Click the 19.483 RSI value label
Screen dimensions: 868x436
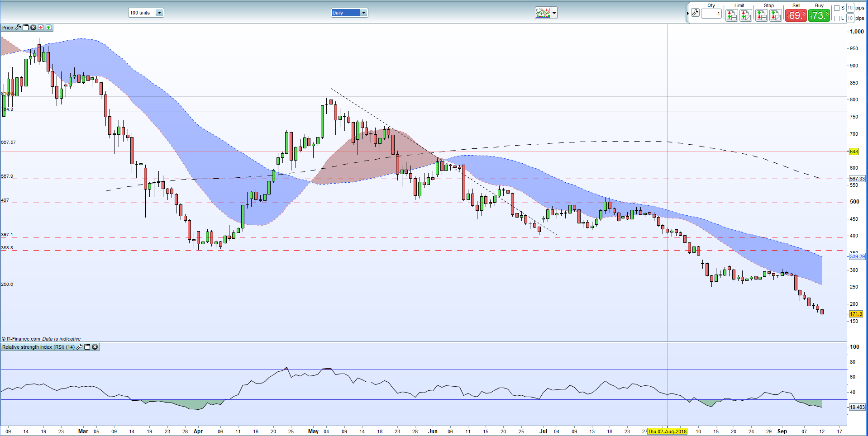857,407
